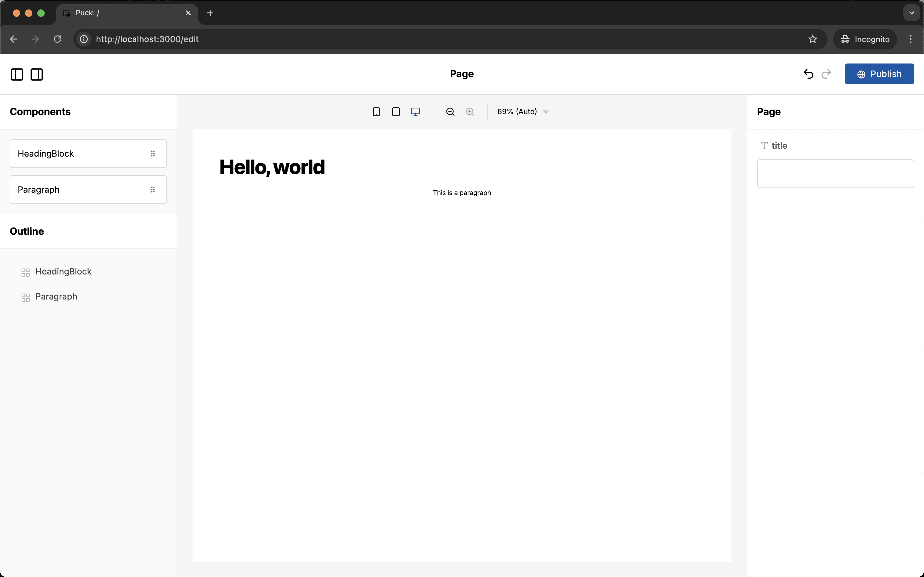
Task: Zoom in the canvas preview
Action: coord(470,112)
